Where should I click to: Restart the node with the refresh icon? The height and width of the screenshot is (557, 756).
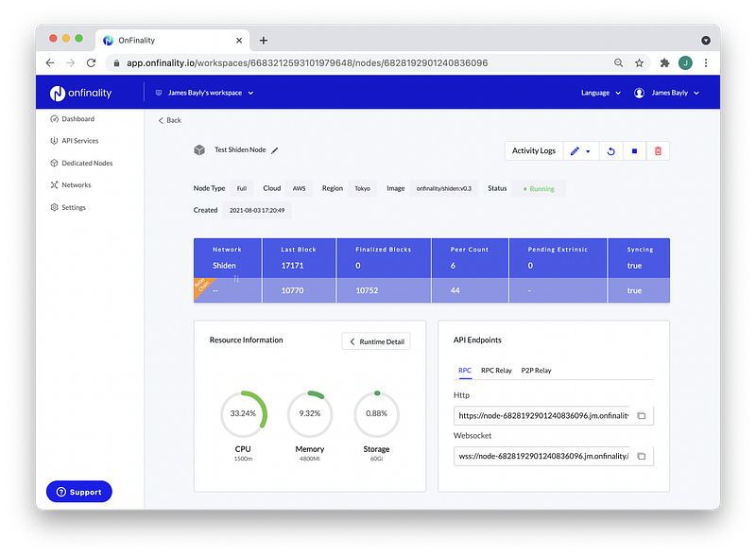610,151
